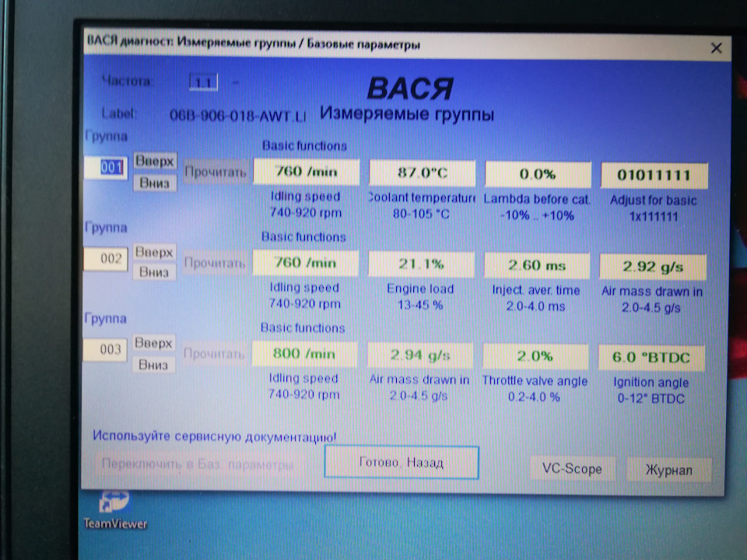
Task: Click the group 002 number field
Action: pos(106,258)
